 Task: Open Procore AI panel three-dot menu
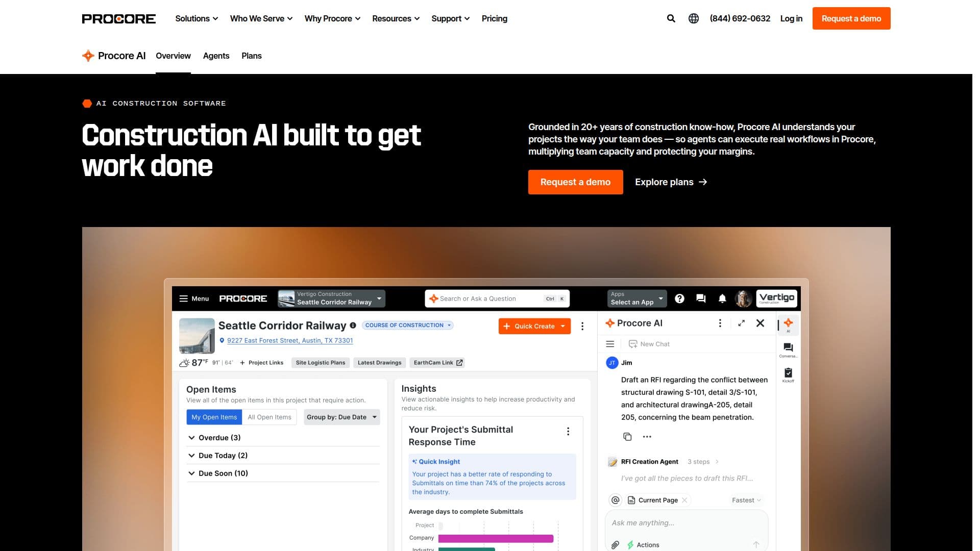point(720,323)
